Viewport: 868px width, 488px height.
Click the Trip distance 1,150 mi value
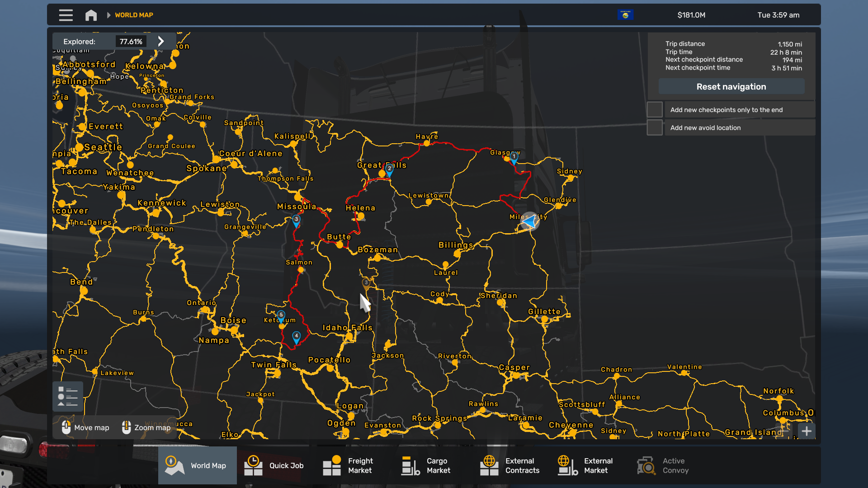click(790, 44)
